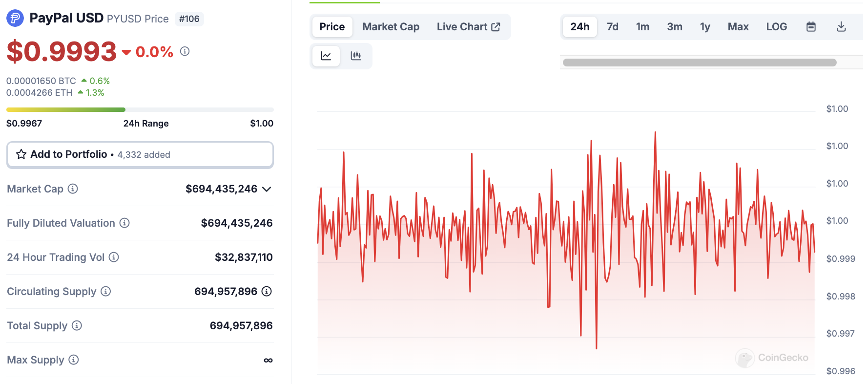Click the infinity Max Supply value

tap(268, 360)
